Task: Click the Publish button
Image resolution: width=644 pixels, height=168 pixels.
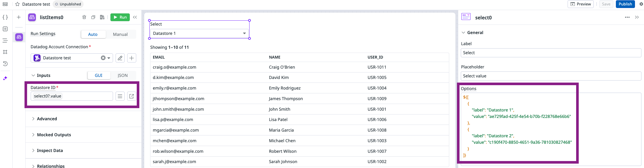Action: point(625,4)
